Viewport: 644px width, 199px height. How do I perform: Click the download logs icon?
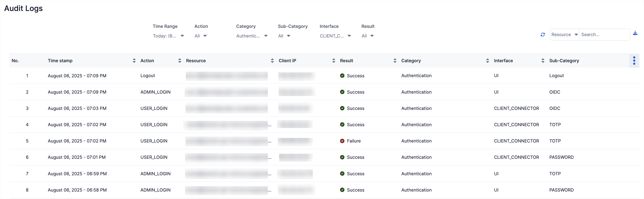point(635,33)
